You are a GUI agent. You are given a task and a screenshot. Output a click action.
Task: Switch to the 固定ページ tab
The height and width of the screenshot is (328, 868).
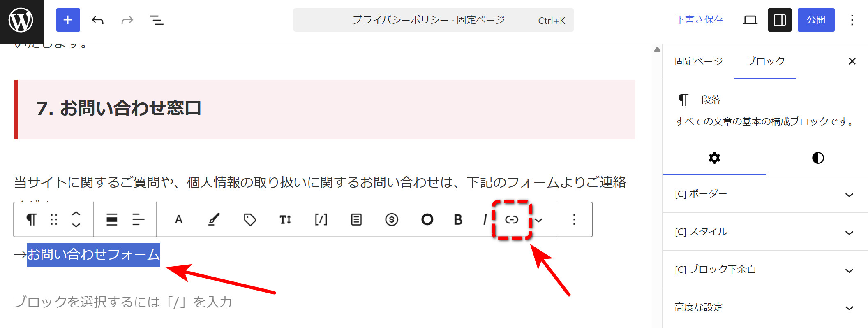click(699, 61)
